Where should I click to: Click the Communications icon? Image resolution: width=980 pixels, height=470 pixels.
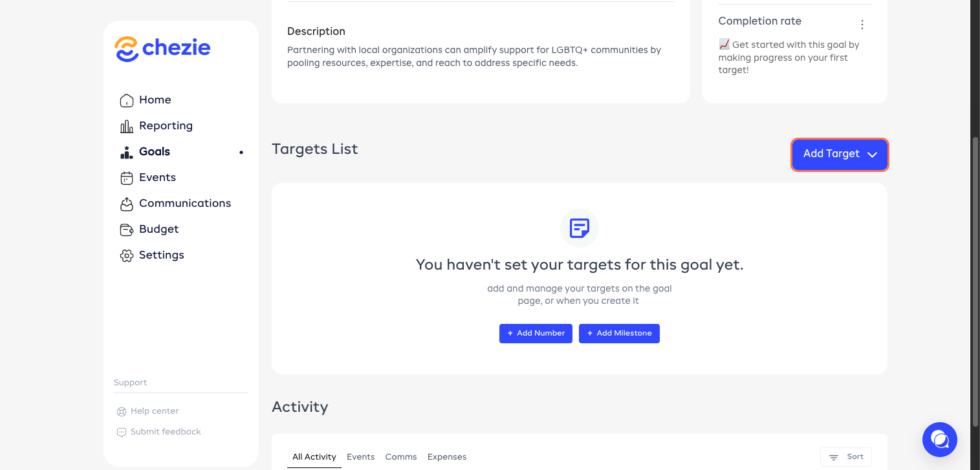127,204
